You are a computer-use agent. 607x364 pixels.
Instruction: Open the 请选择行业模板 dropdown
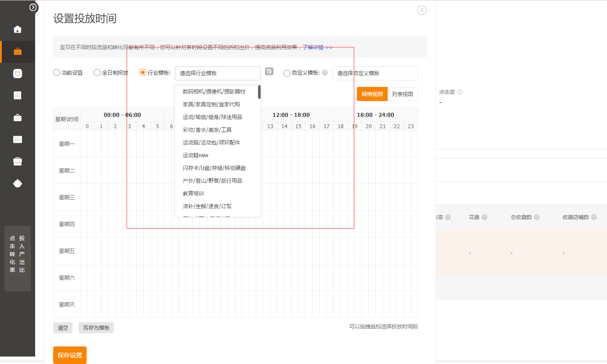click(218, 73)
